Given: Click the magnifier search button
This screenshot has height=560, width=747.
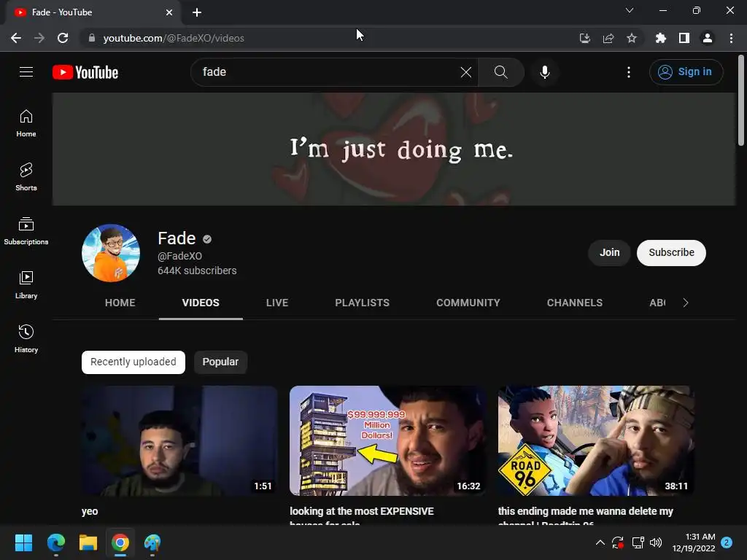Looking at the screenshot, I should (x=500, y=72).
